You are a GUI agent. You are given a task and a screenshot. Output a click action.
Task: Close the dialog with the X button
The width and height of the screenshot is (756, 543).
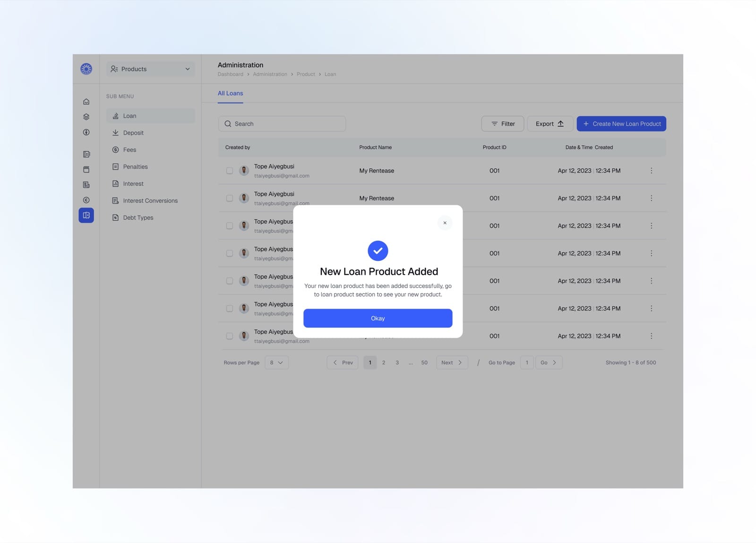click(445, 223)
